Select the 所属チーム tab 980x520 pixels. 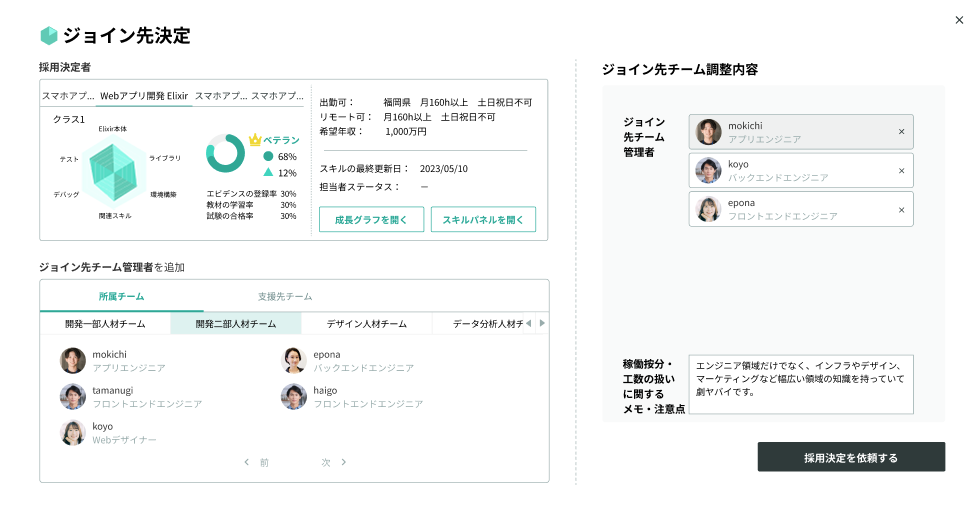tap(120, 297)
